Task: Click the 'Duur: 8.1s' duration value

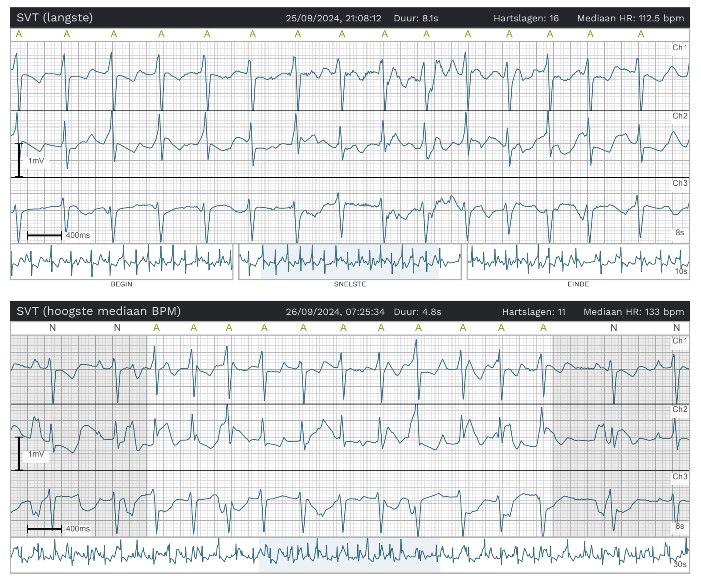Action: point(416,18)
